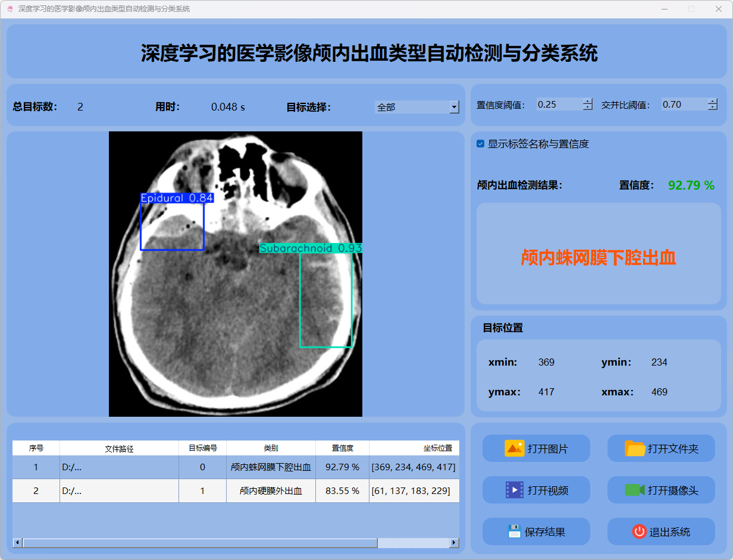The width and height of the screenshot is (733, 560).
Task: Select result row 2 with 颅内硬膜外出血
Action: click(271, 491)
